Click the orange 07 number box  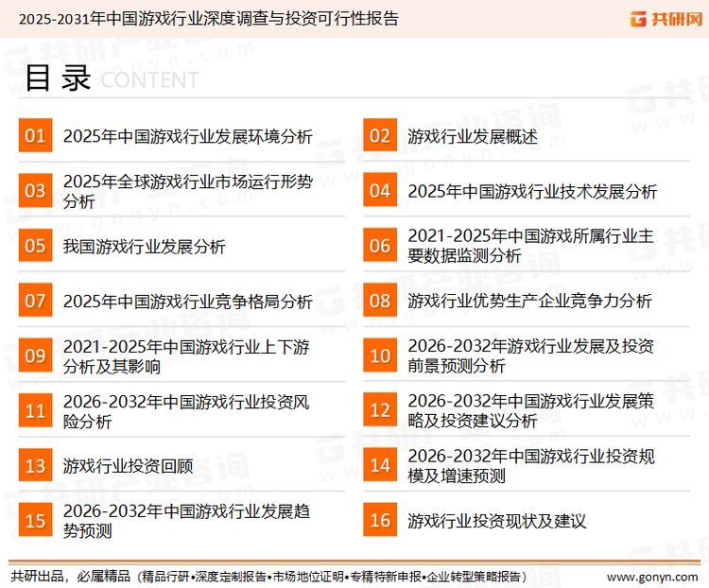click(x=35, y=301)
